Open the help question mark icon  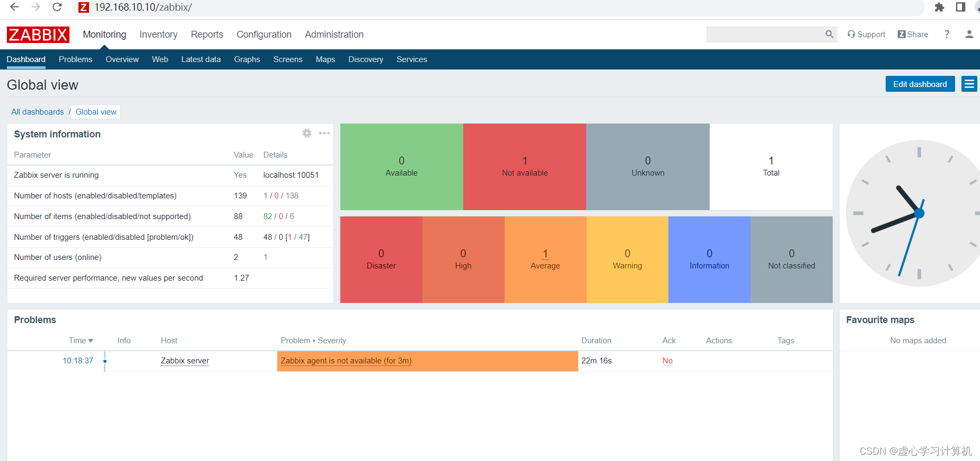click(947, 34)
